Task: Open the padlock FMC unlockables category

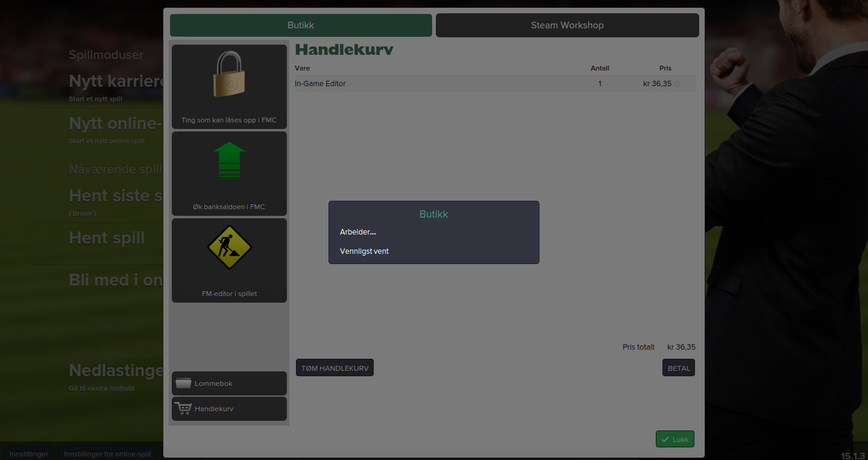Action: point(229,86)
